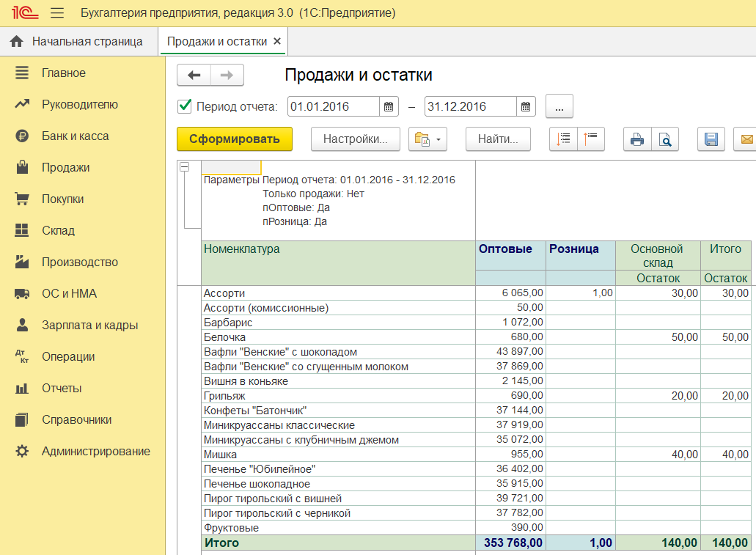Click the Руководителю trend chart icon
Screen dimensions: 756x555
tap(22, 103)
